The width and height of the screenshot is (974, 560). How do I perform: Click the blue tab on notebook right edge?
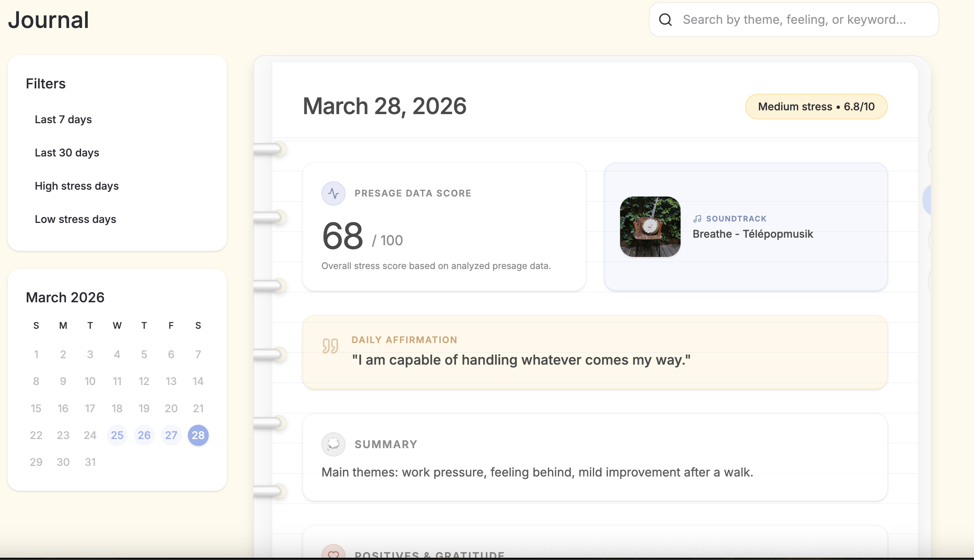(x=927, y=200)
